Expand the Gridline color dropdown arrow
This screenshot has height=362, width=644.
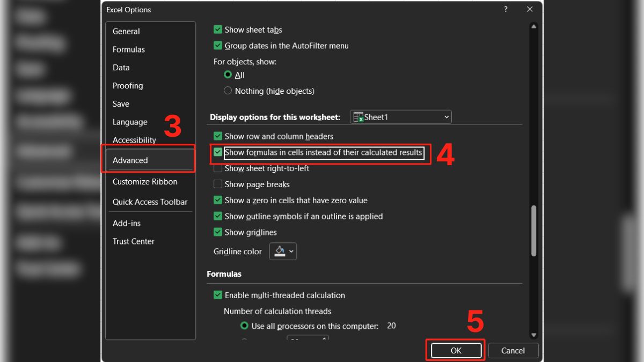click(x=290, y=251)
